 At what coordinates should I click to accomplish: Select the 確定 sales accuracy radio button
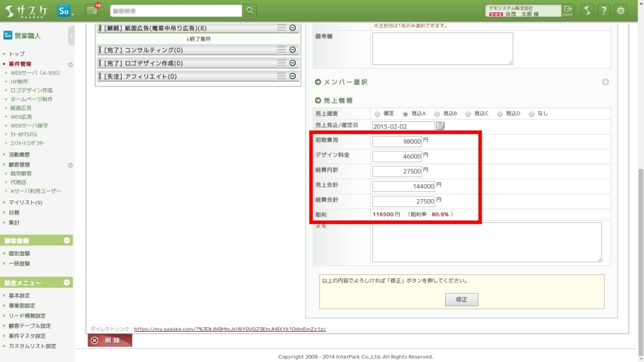click(377, 114)
